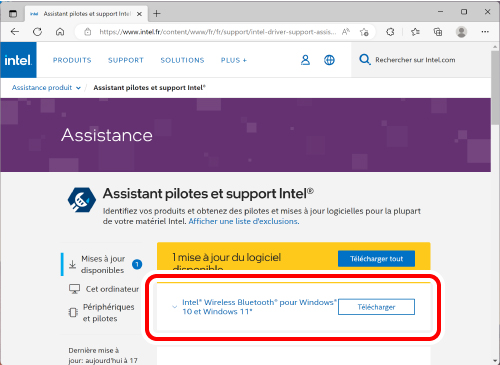Refresh the page with reload icon
Viewport: 500px width, 365px height.
[x=37, y=32]
